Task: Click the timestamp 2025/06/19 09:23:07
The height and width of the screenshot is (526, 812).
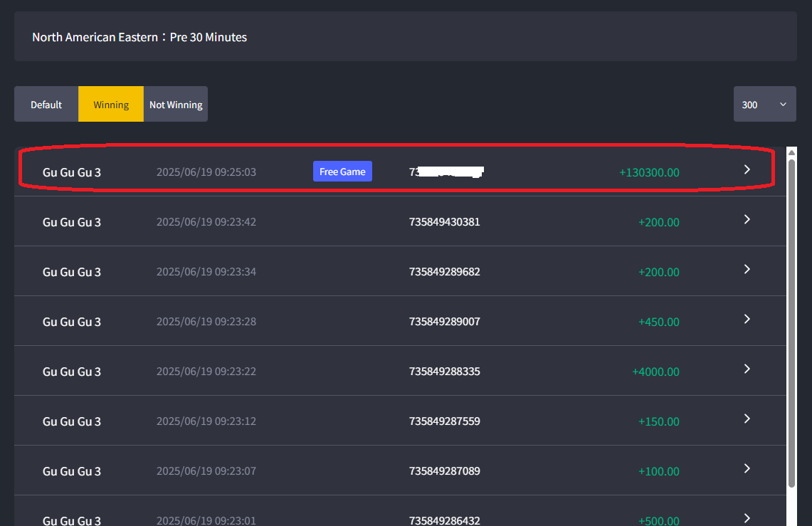Action: (206, 470)
